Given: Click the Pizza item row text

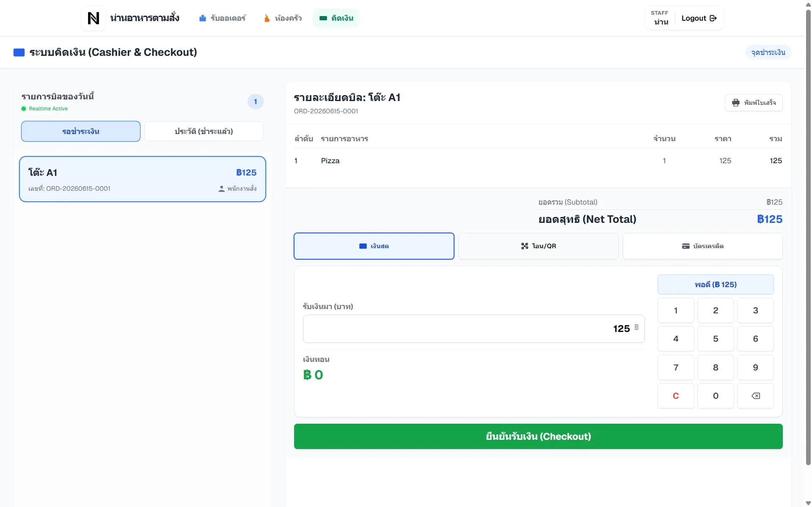Looking at the screenshot, I should 330,161.
